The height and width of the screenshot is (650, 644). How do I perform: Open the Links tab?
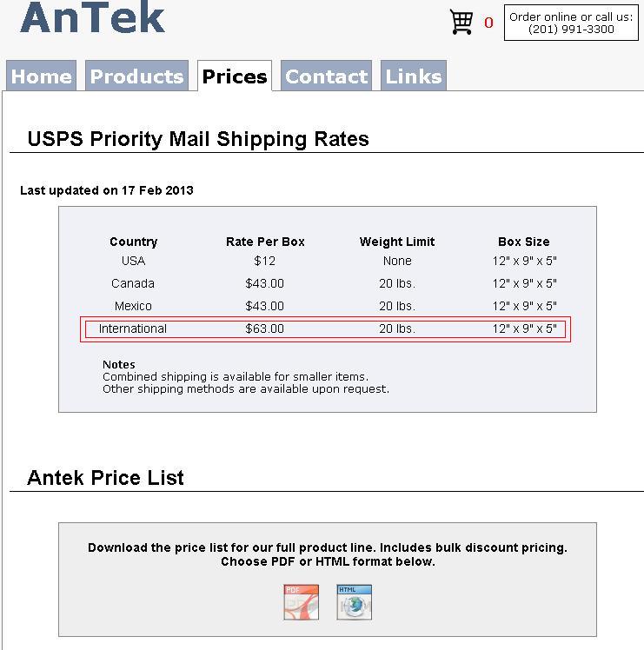pos(413,76)
